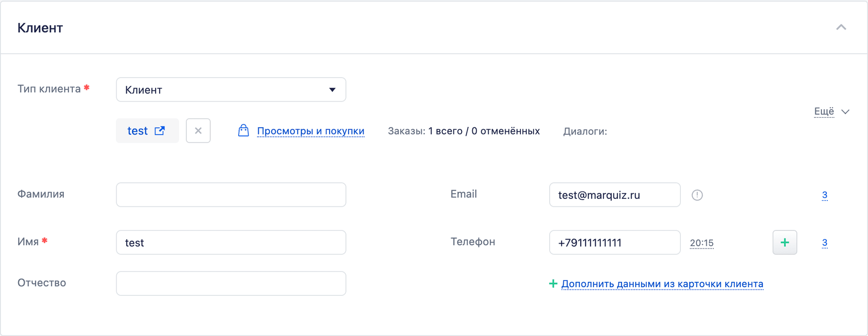
Task: Open the count 3 link next to Телефон
Action: click(825, 243)
